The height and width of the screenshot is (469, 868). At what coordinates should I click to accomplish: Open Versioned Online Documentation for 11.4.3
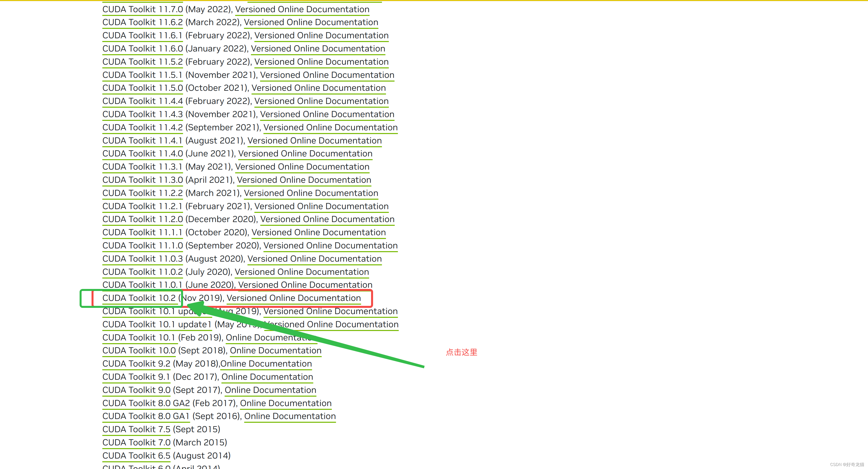[x=327, y=115]
